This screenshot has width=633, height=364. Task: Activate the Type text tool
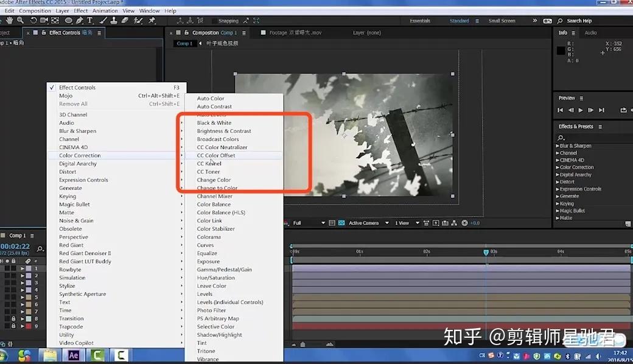click(x=90, y=20)
